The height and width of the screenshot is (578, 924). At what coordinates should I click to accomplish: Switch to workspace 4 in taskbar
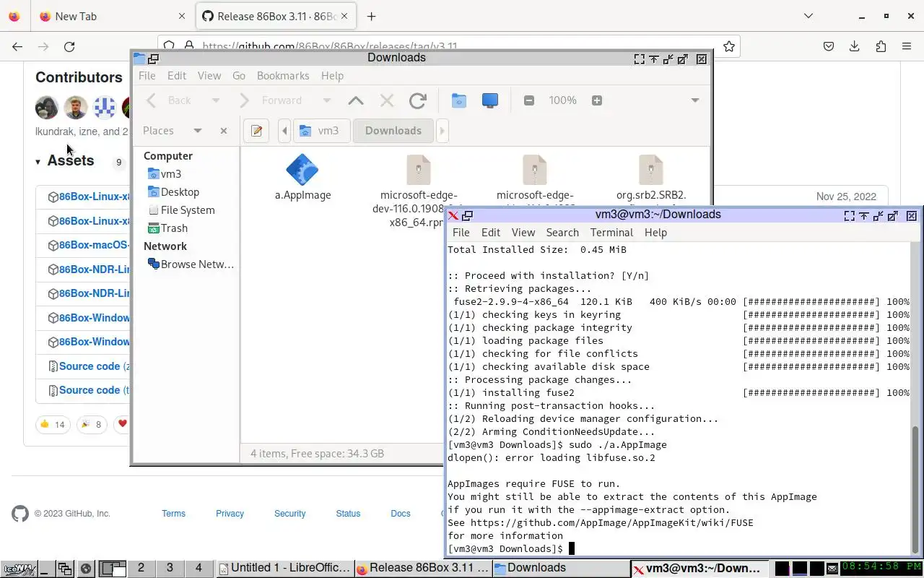tap(199, 569)
